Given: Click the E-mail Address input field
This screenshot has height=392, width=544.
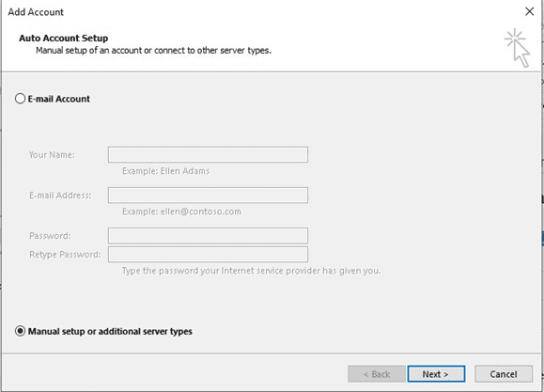Looking at the screenshot, I should tap(208, 196).
